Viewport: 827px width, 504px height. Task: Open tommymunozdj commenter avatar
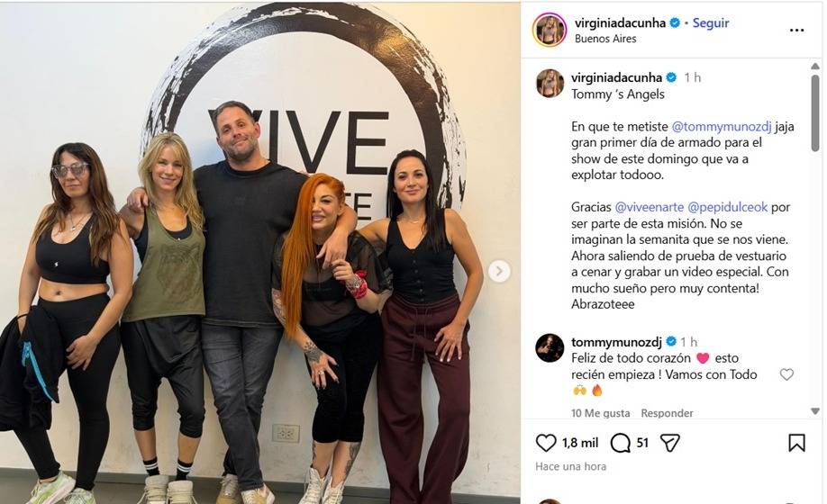550,347
